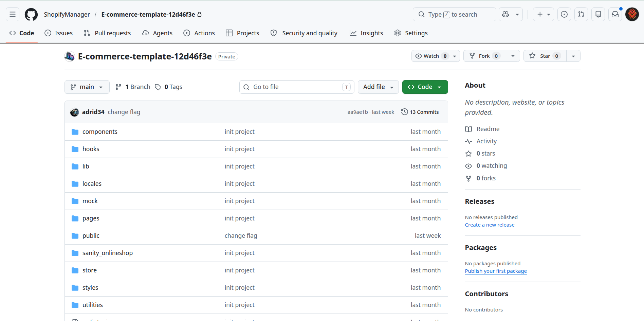Open pull requests icon in header
This screenshot has height=321, width=644.
click(581, 14)
